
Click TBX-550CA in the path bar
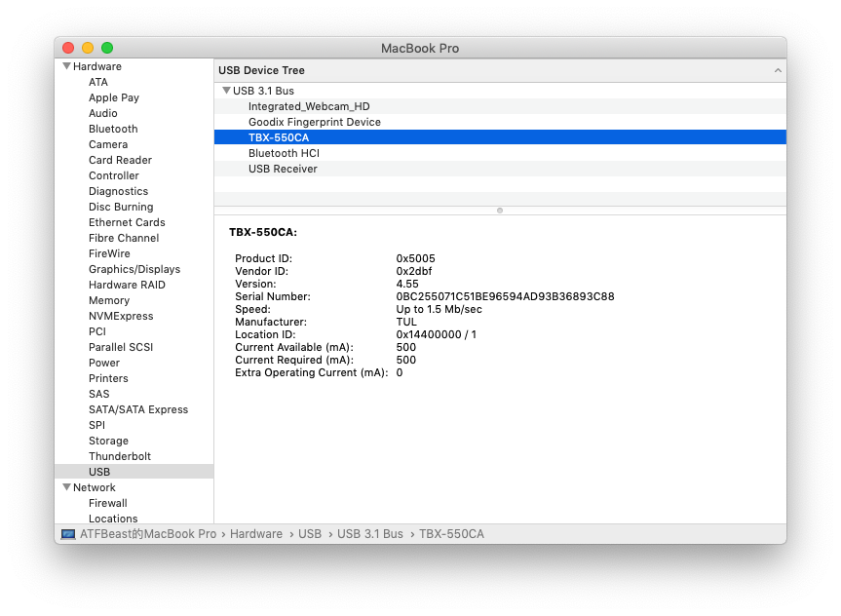451,534
